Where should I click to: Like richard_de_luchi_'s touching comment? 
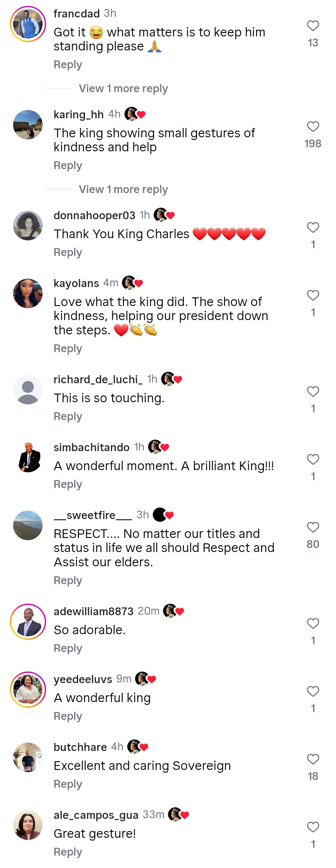pyautogui.click(x=313, y=391)
